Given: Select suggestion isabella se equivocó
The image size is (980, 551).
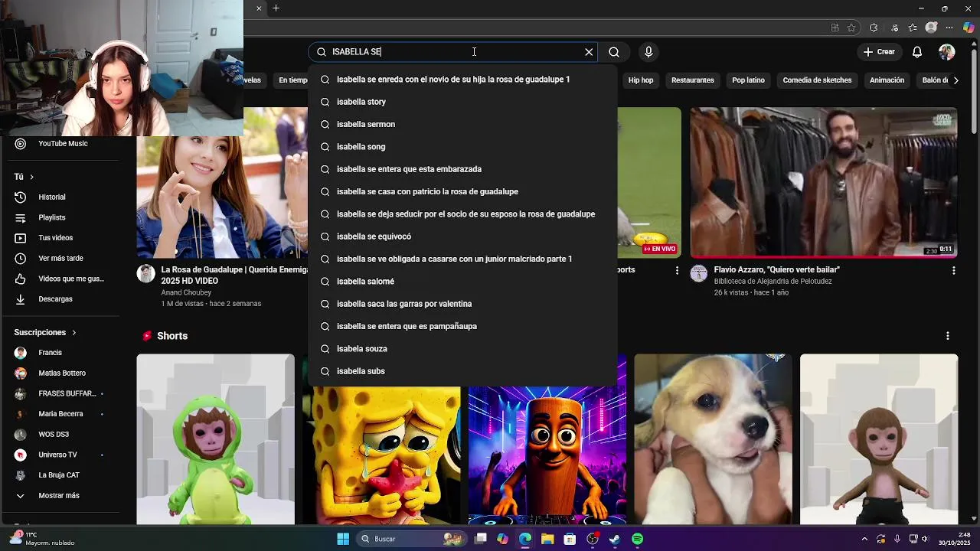Looking at the screenshot, I should (462, 236).
